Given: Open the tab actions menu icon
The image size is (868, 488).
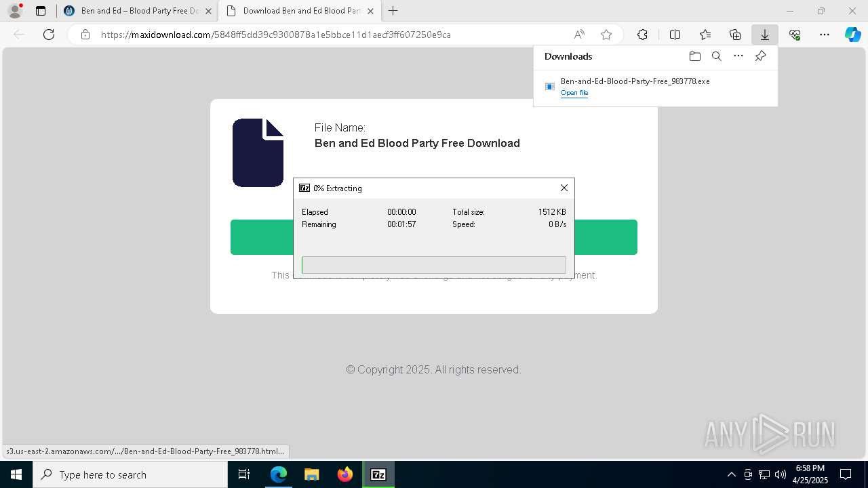Looking at the screenshot, I should 41,11.
